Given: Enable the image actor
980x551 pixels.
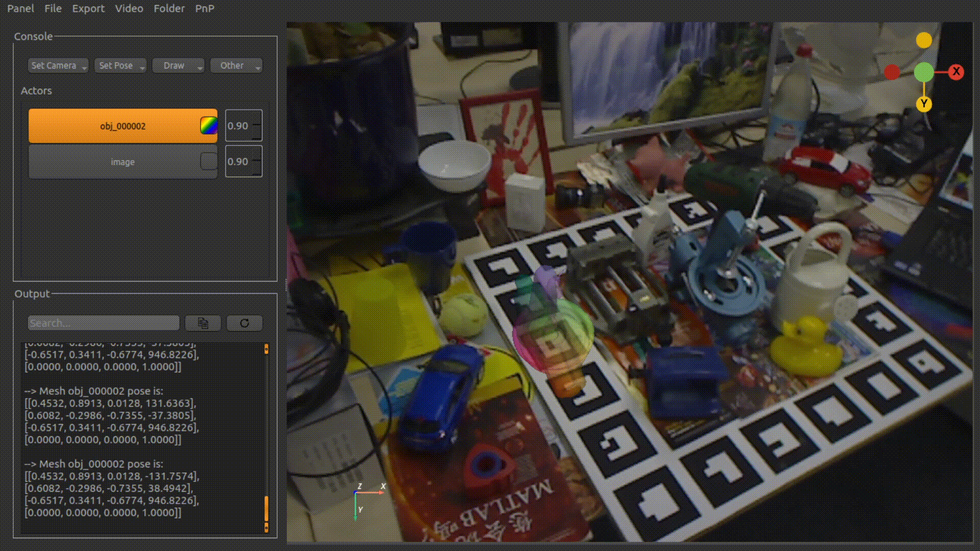Looking at the screenshot, I should coord(122,162).
